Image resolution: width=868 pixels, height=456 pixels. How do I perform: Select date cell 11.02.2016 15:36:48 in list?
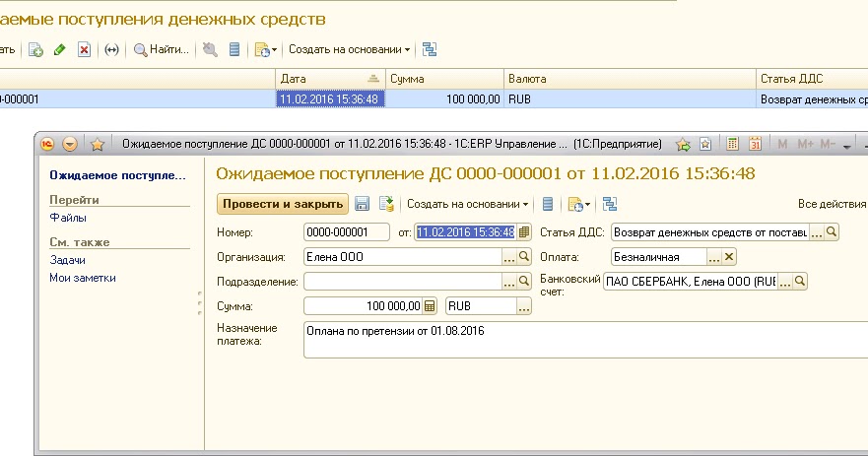(x=330, y=99)
